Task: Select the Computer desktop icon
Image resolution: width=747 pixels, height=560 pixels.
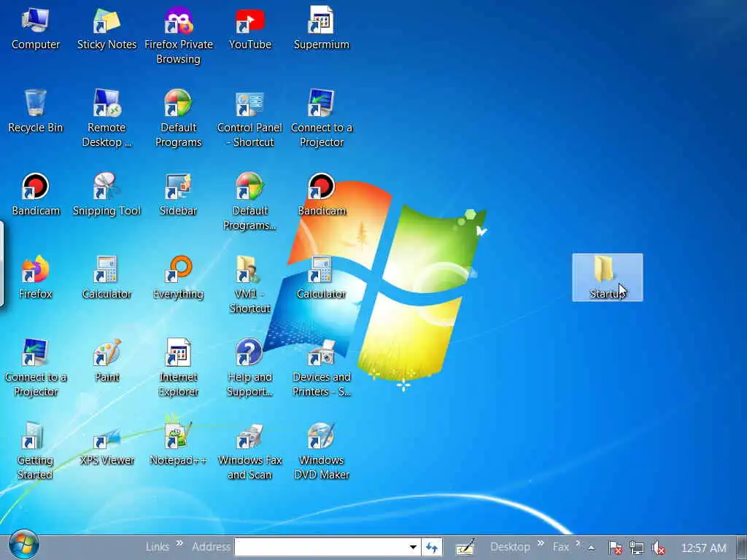Action: coord(36,28)
